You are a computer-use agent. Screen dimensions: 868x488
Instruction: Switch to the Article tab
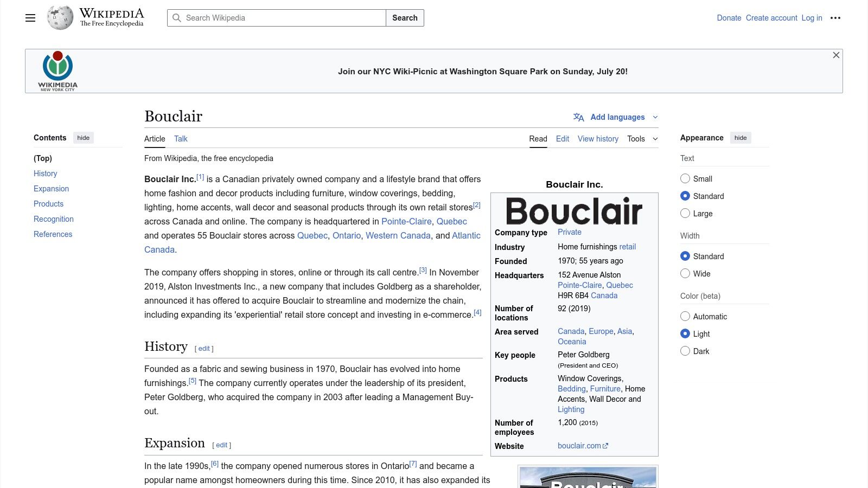tap(155, 139)
